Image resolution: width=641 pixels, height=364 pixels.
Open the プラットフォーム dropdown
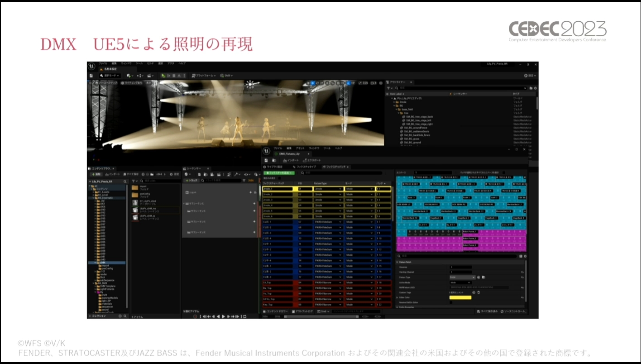[x=204, y=76]
